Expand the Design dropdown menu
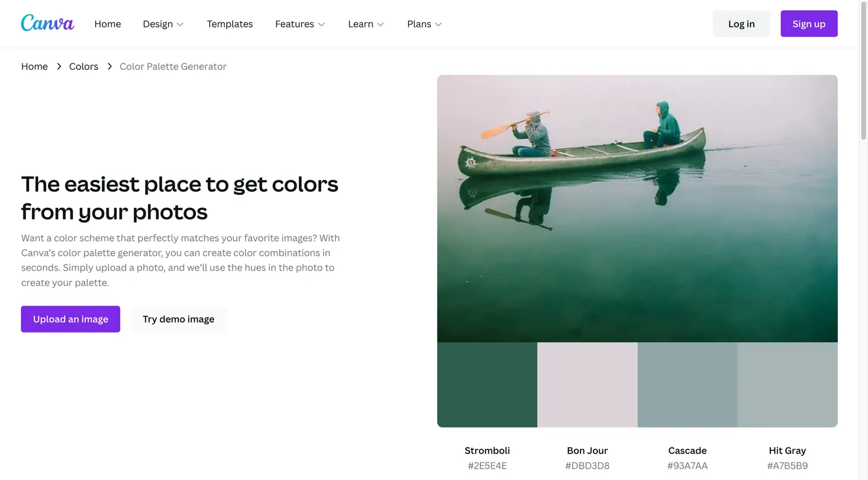The height and width of the screenshot is (480, 868). pos(163,24)
